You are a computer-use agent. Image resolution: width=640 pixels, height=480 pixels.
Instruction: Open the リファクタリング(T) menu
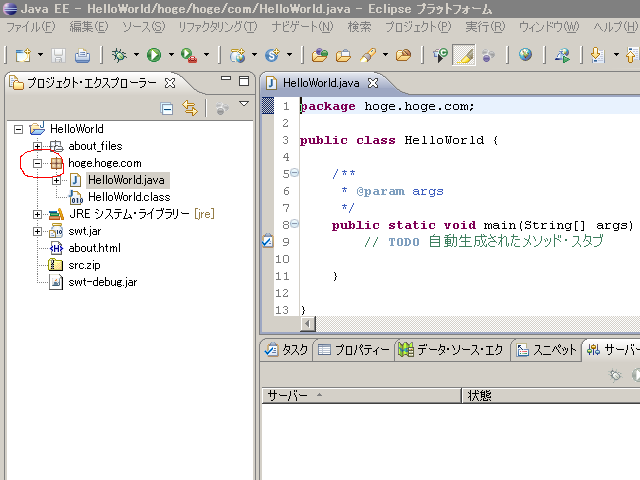[x=218, y=27]
